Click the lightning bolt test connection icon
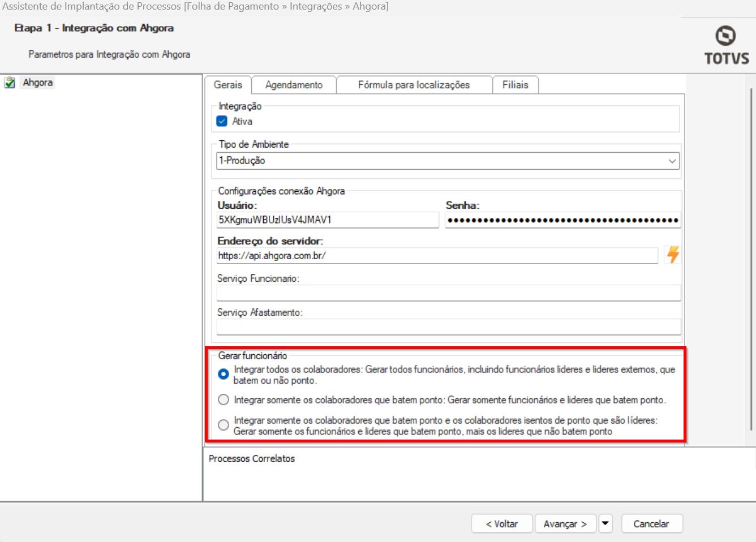This screenshot has height=542, width=756. [x=673, y=255]
